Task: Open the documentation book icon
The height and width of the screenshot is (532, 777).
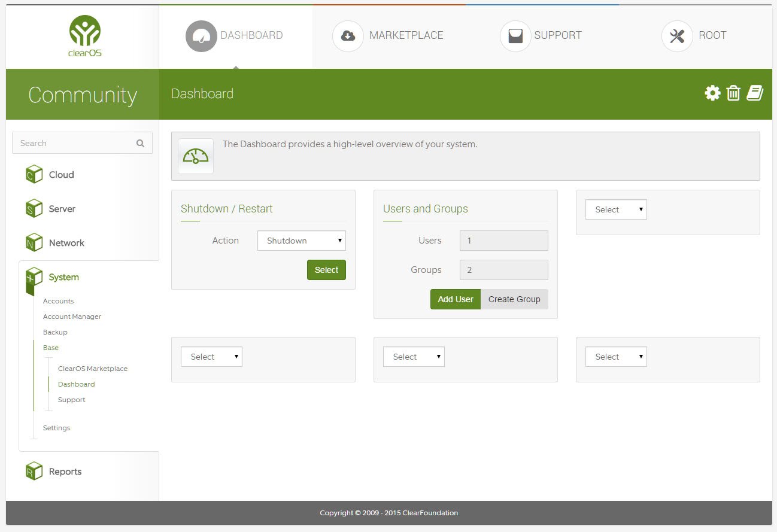Action: [754, 93]
